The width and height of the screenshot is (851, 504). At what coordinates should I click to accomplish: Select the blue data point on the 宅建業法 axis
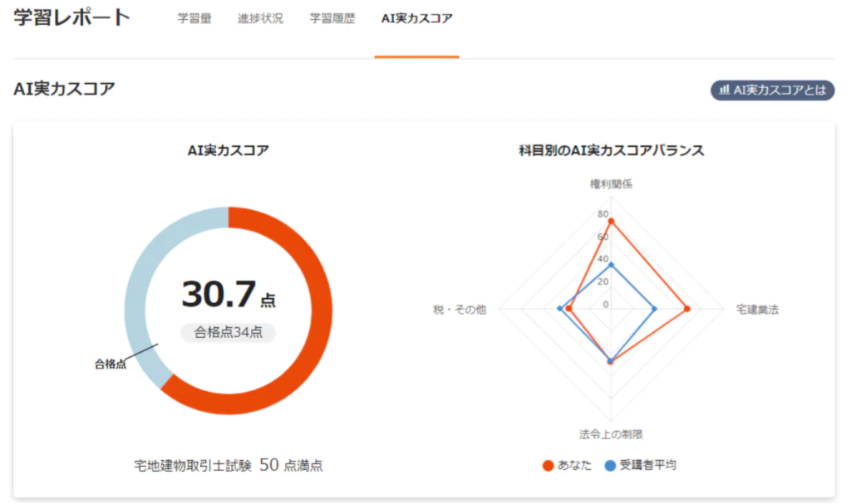(x=655, y=310)
